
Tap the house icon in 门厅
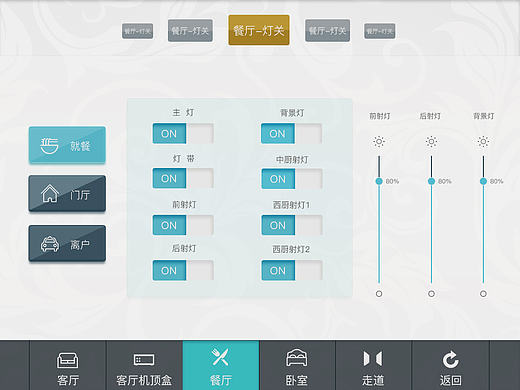click(50, 193)
